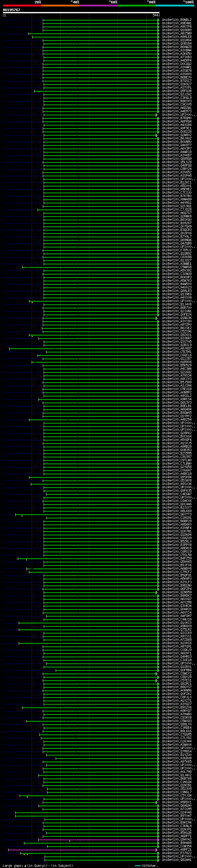Click the green ~80% identity legend bar
Screen dimensions: 197x868
pyautogui.click(x=137, y=6)
